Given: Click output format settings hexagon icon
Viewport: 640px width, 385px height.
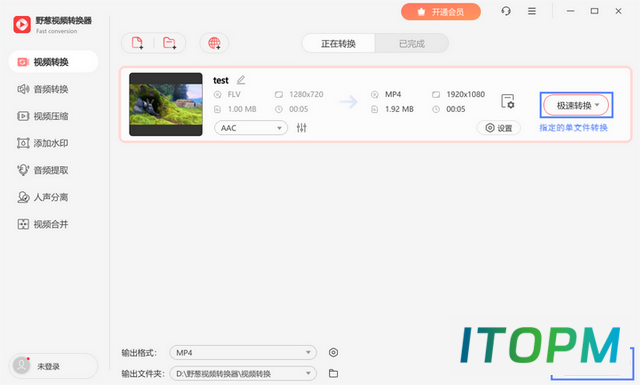Looking at the screenshot, I should coord(333,352).
